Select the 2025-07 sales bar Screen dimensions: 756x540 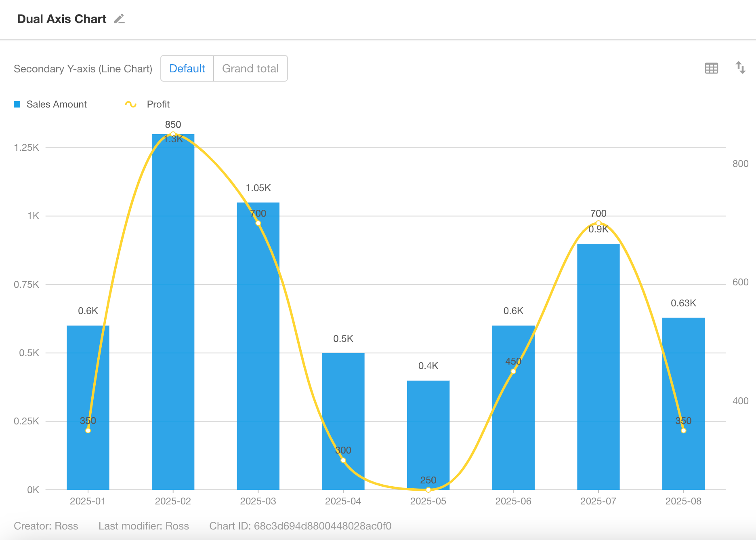(598, 364)
